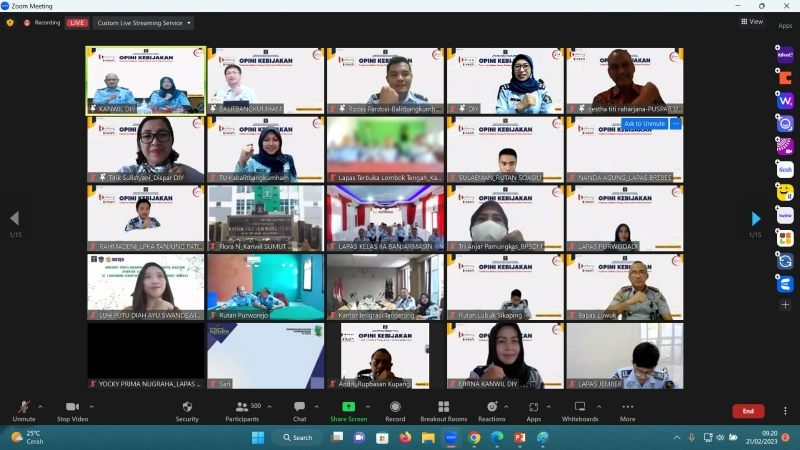This screenshot has width=800, height=450.
Task: Open the Whiteboards tool
Action: (x=580, y=410)
